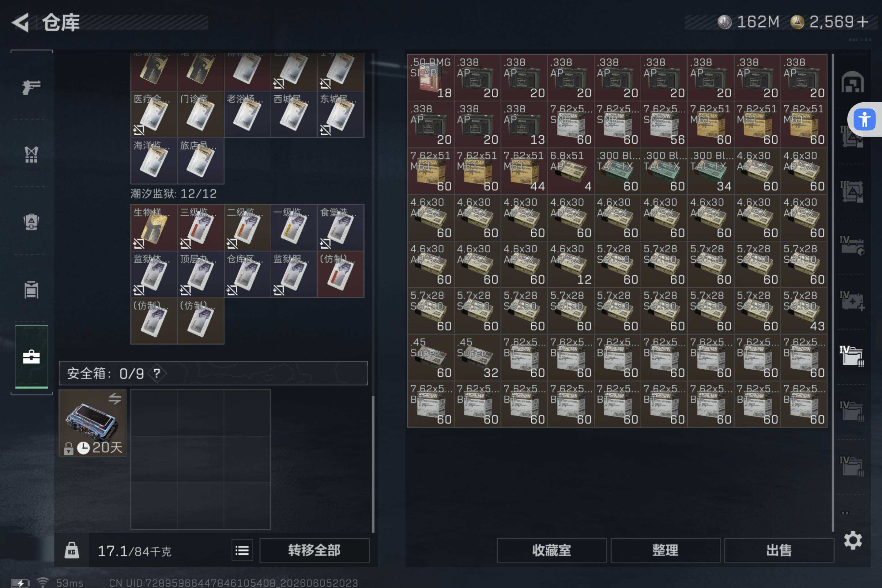Click the 安全箱: 0/9 header
This screenshot has width=882, height=588.
(213, 373)
